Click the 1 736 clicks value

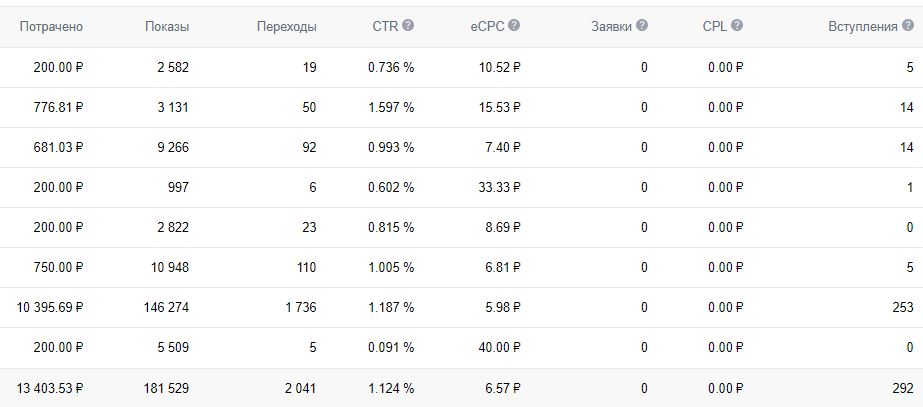(299, 308)
